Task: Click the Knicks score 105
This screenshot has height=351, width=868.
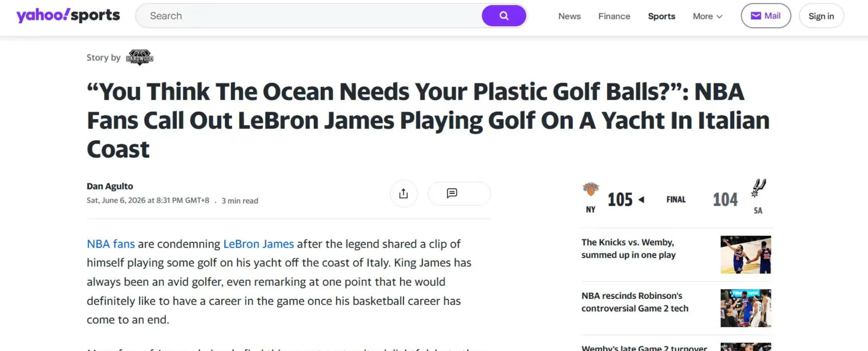Action: 620,200
